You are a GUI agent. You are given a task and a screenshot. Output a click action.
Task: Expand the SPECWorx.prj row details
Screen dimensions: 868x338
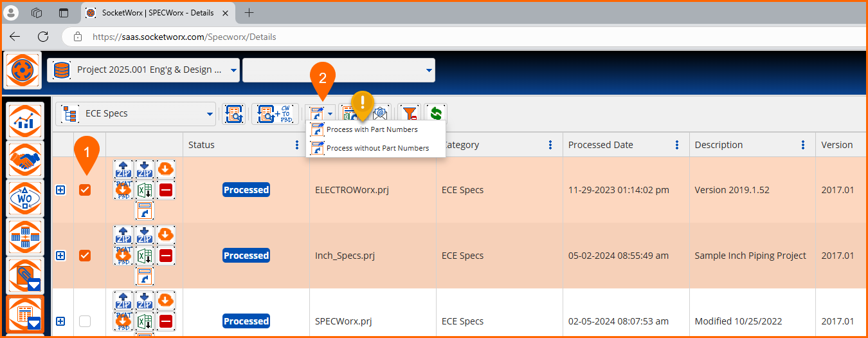pos(60,321)
